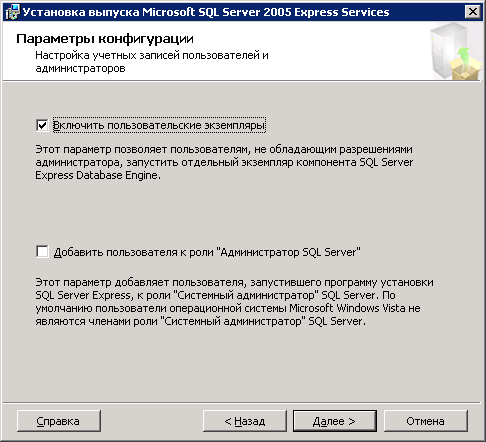Click the installer icon in the title bar

(x=13, y=12)
